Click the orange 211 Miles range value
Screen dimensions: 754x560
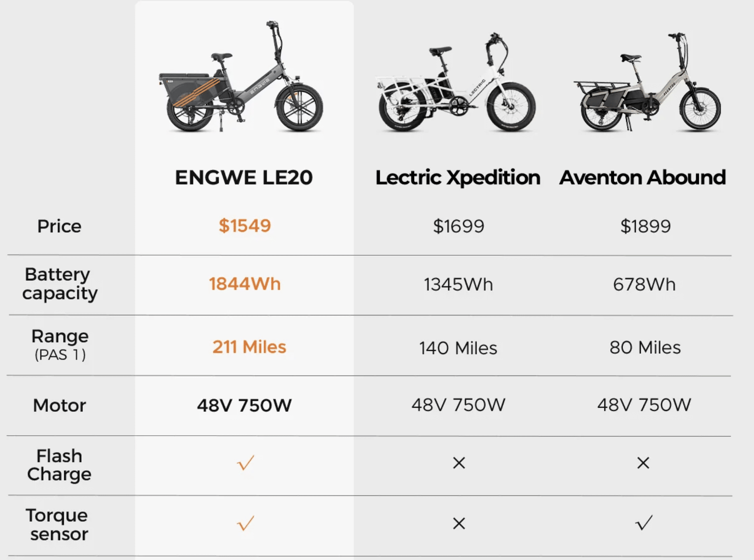[249, 347]
